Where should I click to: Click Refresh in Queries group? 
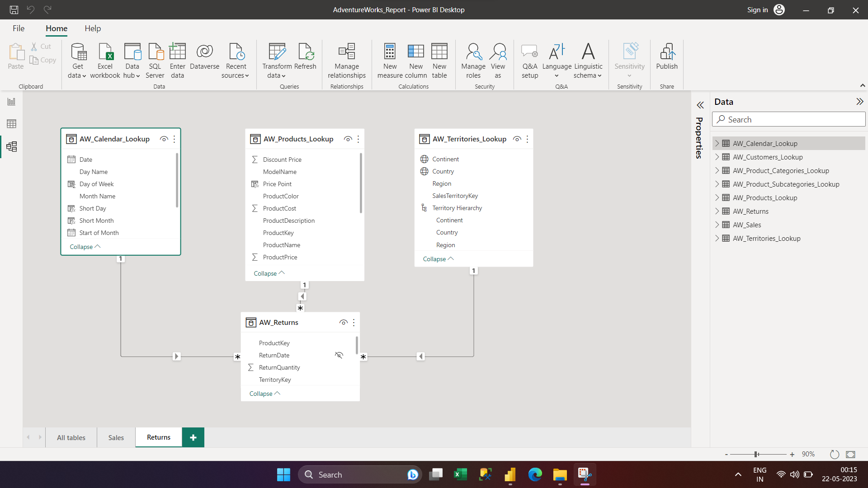pyautogui.click(x=305, y=56)
